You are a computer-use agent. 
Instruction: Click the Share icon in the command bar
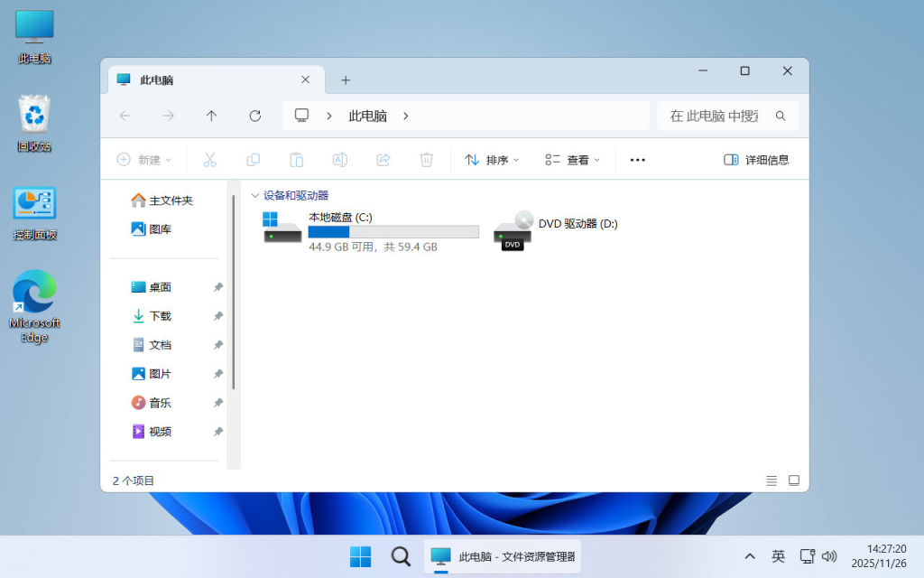click(383, 159)
